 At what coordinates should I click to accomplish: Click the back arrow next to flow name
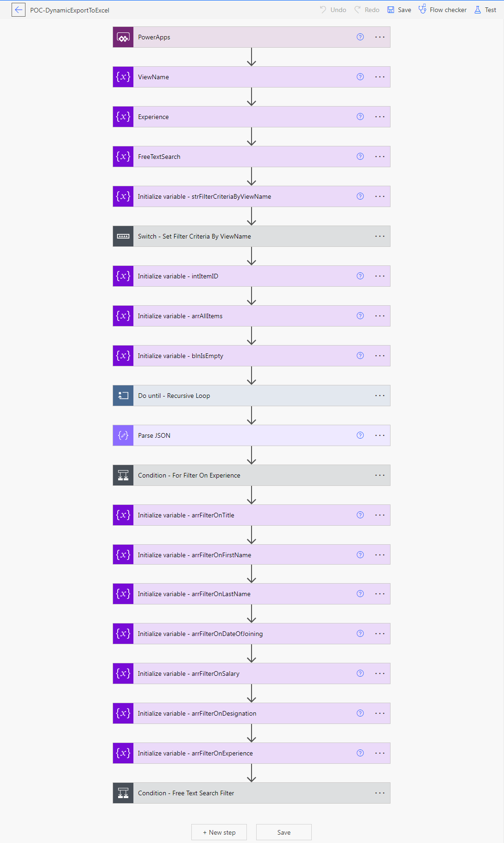click(x=19, y=10)
